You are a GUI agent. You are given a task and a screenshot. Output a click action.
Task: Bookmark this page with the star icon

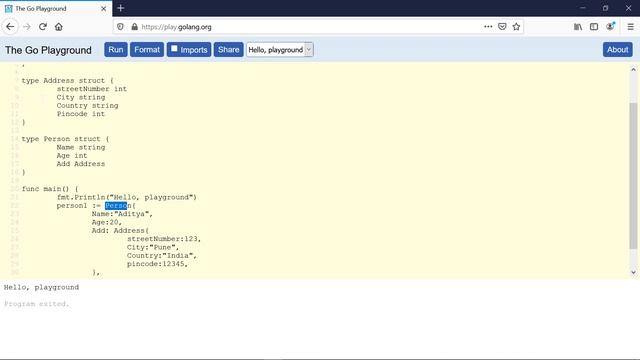click(x=516, y=27)
